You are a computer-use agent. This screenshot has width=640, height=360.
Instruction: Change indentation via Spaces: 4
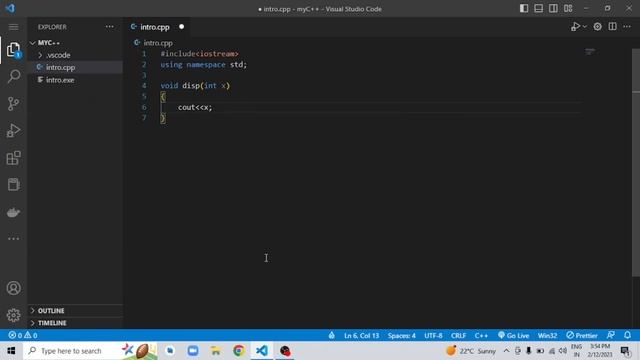click(x=402, y=336)
